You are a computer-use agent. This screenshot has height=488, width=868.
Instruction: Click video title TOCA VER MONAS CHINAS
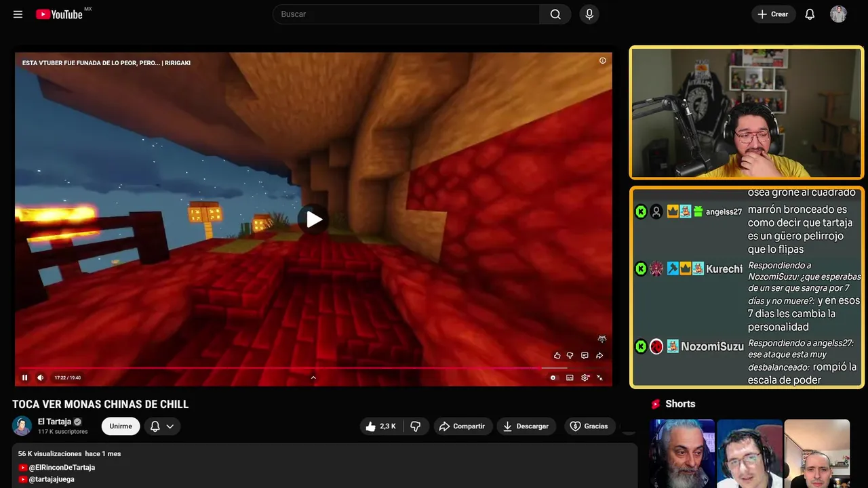click(x=100, y=405)
